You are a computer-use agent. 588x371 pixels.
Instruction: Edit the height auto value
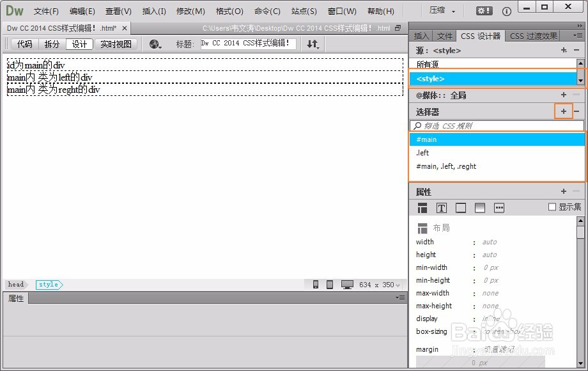pos(490,255)
